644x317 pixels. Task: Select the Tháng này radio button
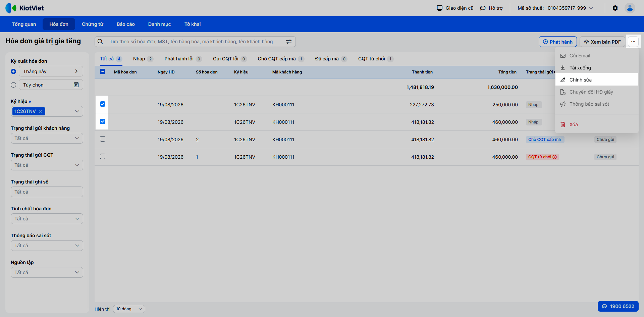(13, 71)
